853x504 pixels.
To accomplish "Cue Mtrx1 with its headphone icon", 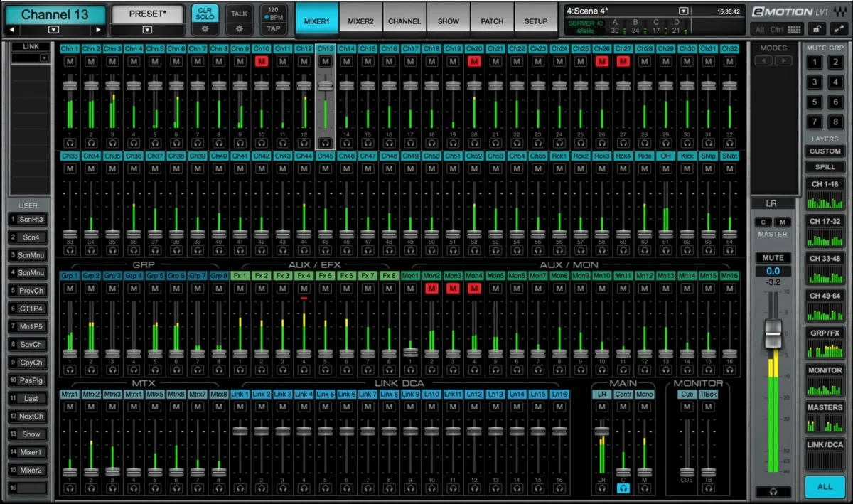I will (x=70, y=489).
